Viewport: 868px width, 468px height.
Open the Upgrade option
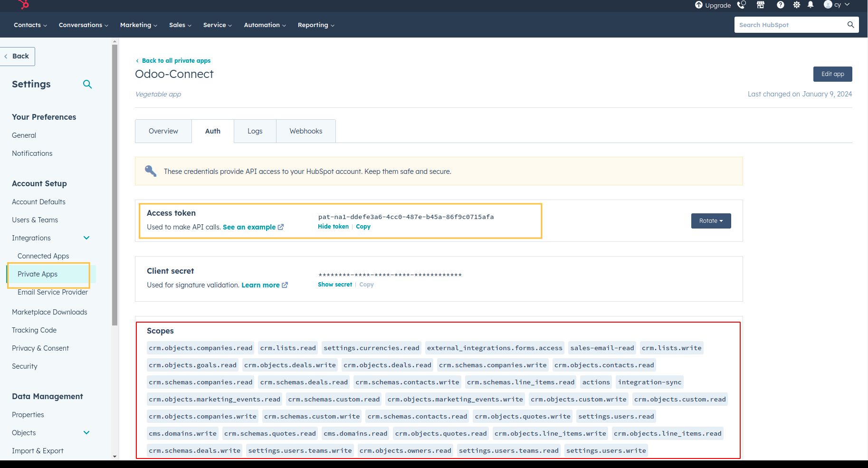point(713,5)
